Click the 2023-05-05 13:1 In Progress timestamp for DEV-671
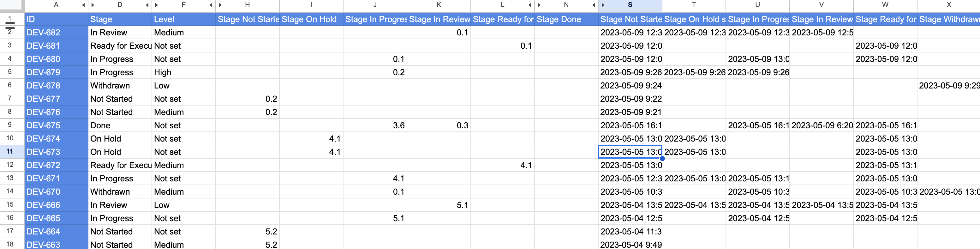 pyautogui.click(x=757, y=178)
